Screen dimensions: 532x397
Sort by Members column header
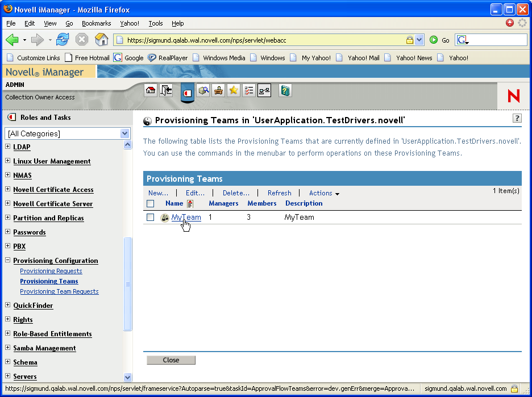tap(262, 203)
